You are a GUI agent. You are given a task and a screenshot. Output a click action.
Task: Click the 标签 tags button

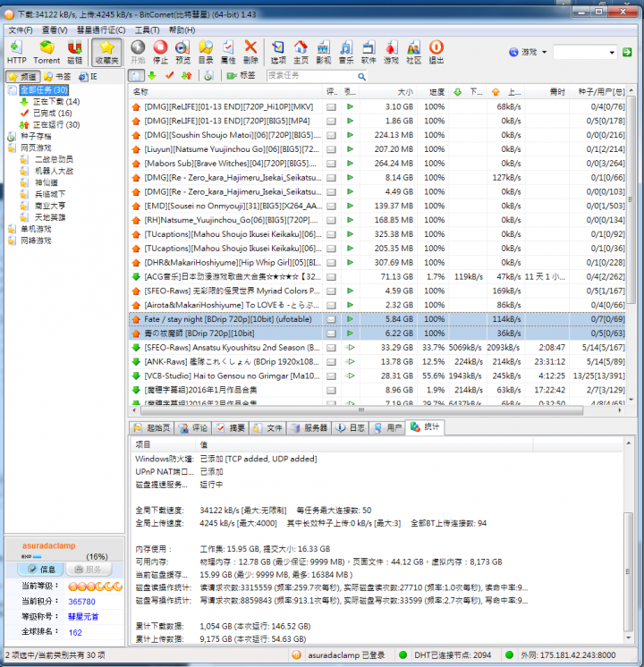[241, 76]
